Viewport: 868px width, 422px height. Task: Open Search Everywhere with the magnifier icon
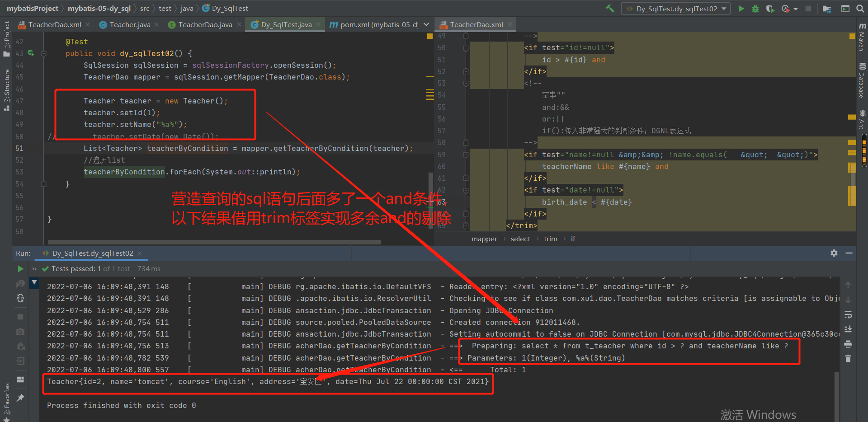coord(860,8)
